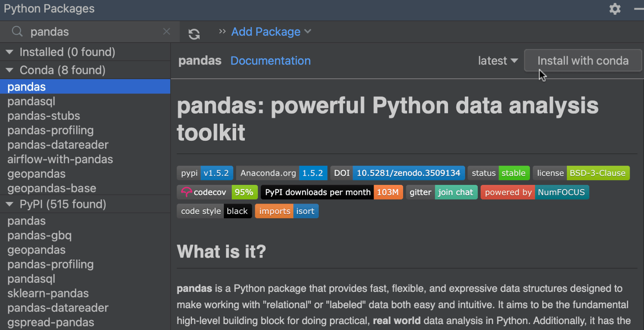Open the latest version dropdown
644x330 pixels.
(x=498, y=61)
